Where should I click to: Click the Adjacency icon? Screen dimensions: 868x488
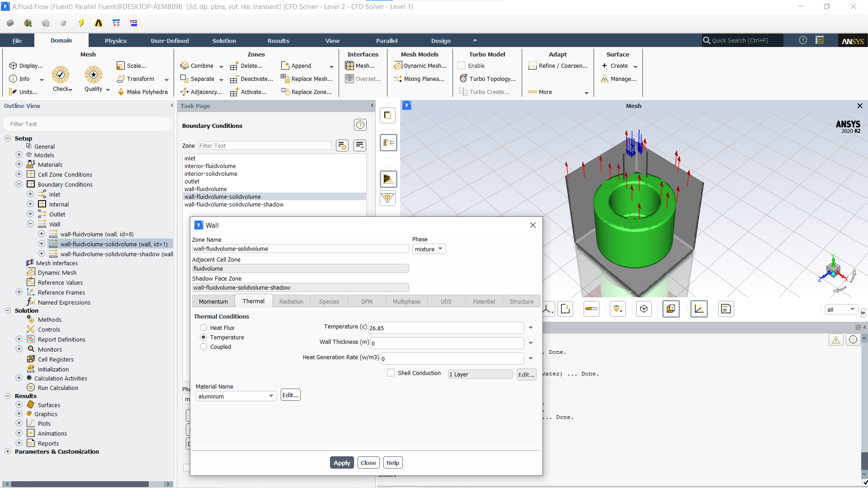point(184,92)
